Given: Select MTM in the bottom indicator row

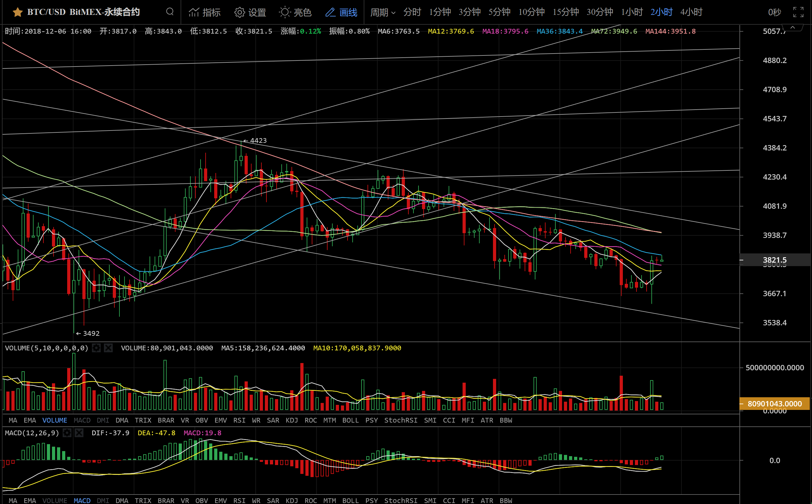Looking at the screenshot, I should (x=330, y=500).
